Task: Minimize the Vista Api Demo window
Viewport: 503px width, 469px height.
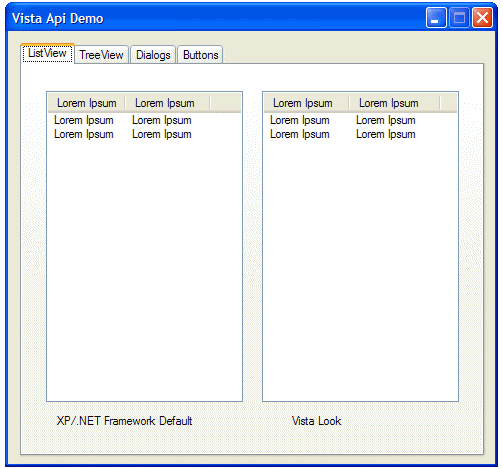Action: coord(436,18)
